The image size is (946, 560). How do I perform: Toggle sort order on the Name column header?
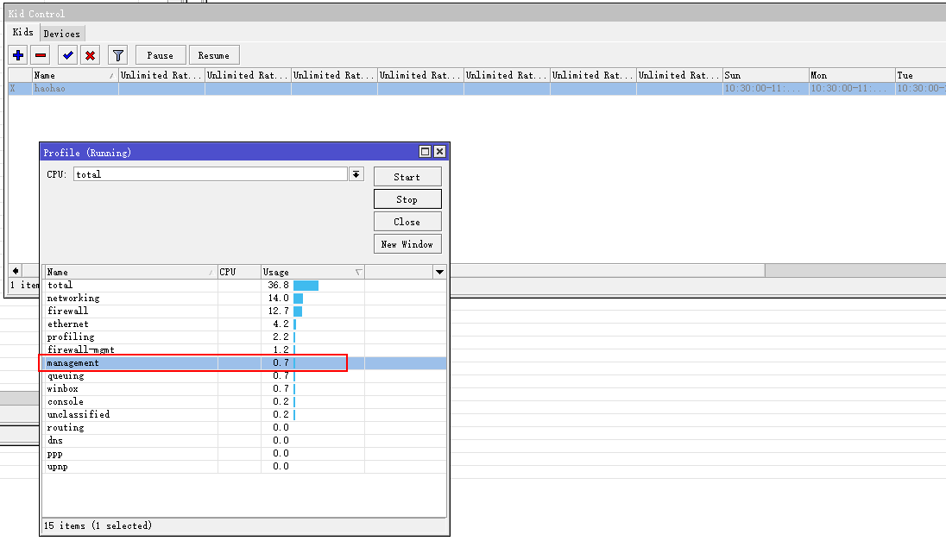point(129,271)
